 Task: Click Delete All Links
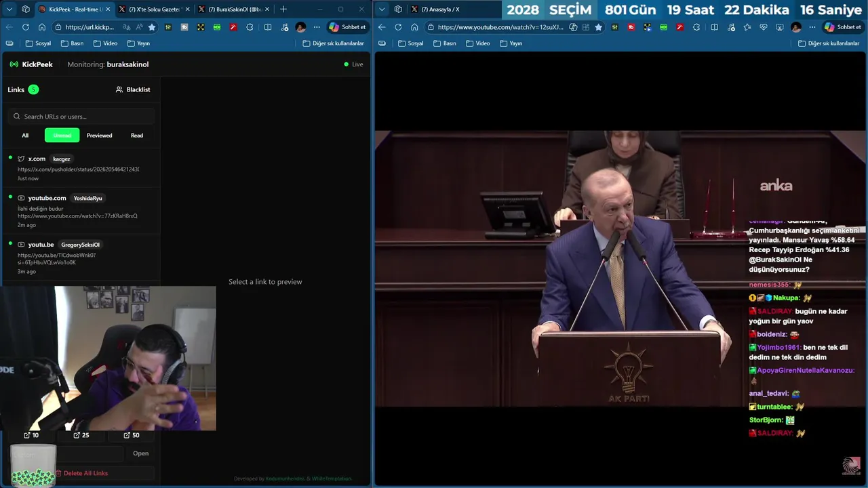tap(81, 473)
